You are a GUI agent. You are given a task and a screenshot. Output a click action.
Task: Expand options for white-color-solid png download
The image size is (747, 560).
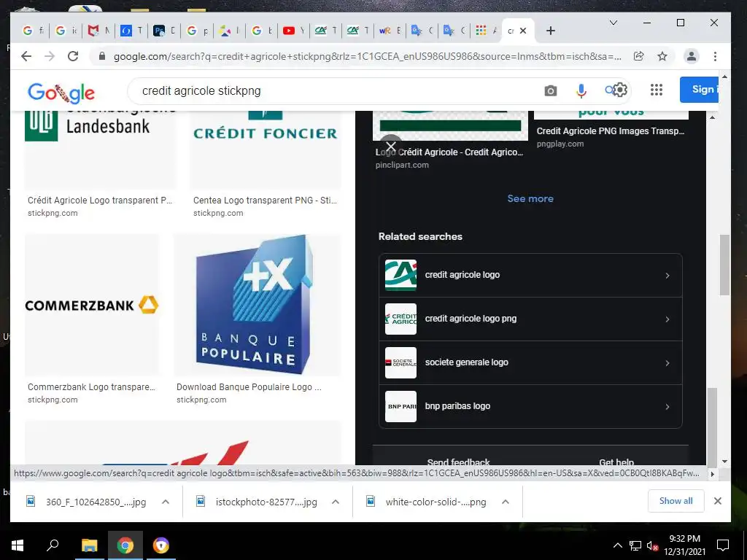pos(506,502)
